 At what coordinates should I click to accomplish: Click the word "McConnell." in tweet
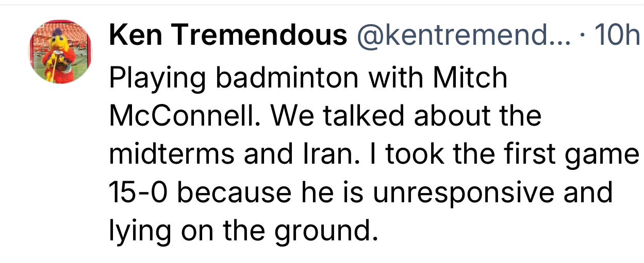[x=185, y=116]
